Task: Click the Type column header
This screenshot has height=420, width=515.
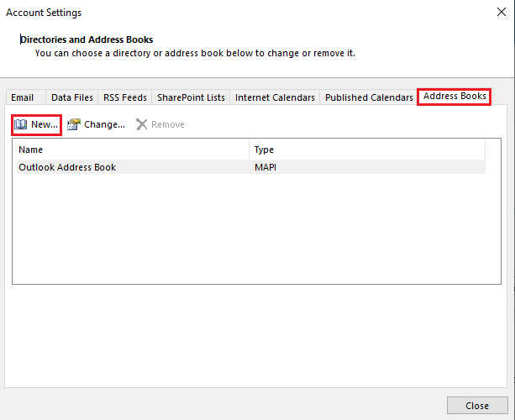Action: 367,150
